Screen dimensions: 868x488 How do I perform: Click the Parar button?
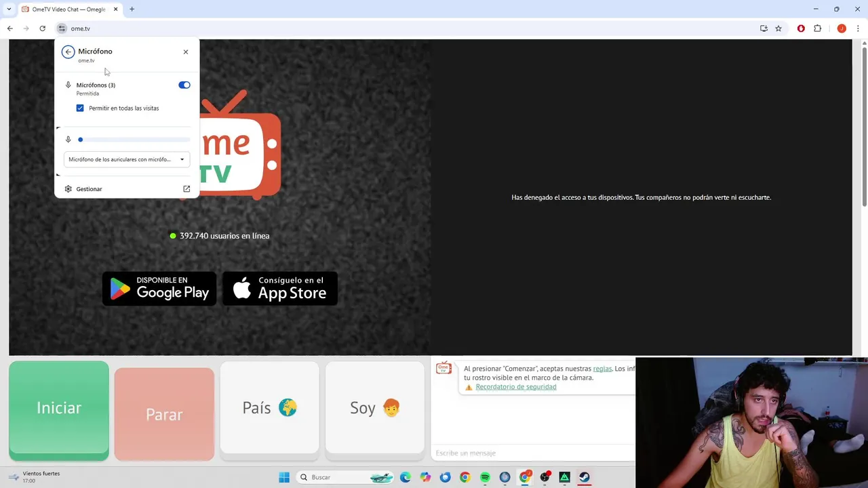[164, 414]
